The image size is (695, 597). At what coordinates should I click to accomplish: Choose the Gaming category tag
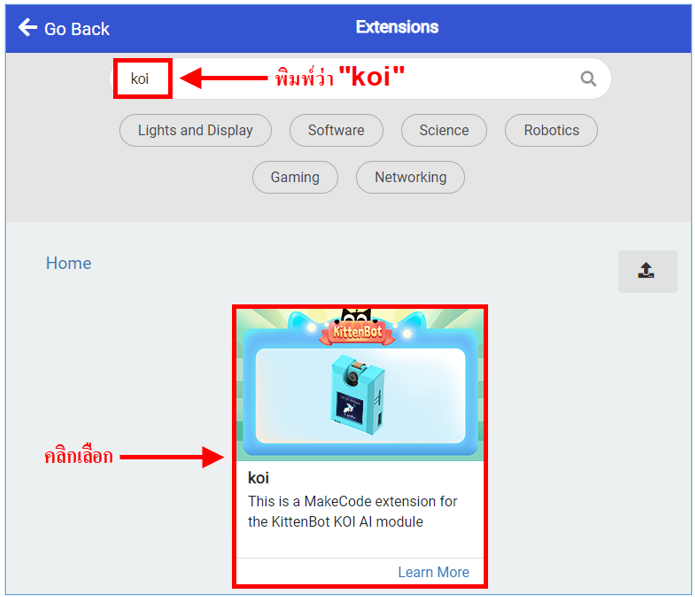pyautogui.click(x=295, y=177)
